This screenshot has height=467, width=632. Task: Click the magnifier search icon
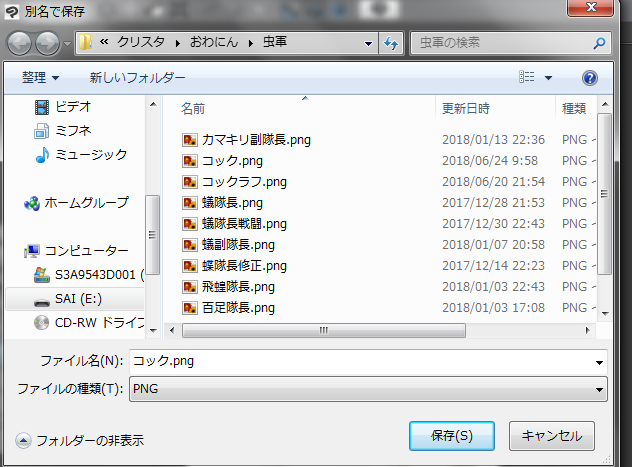pos(599,43)
